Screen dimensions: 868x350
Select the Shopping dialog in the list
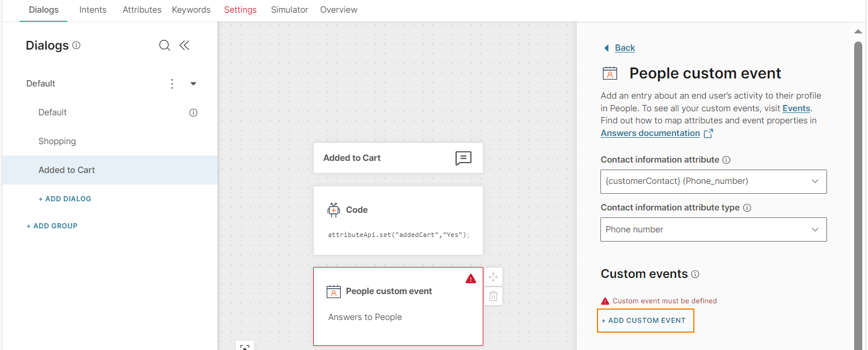(x=57, y=141)
